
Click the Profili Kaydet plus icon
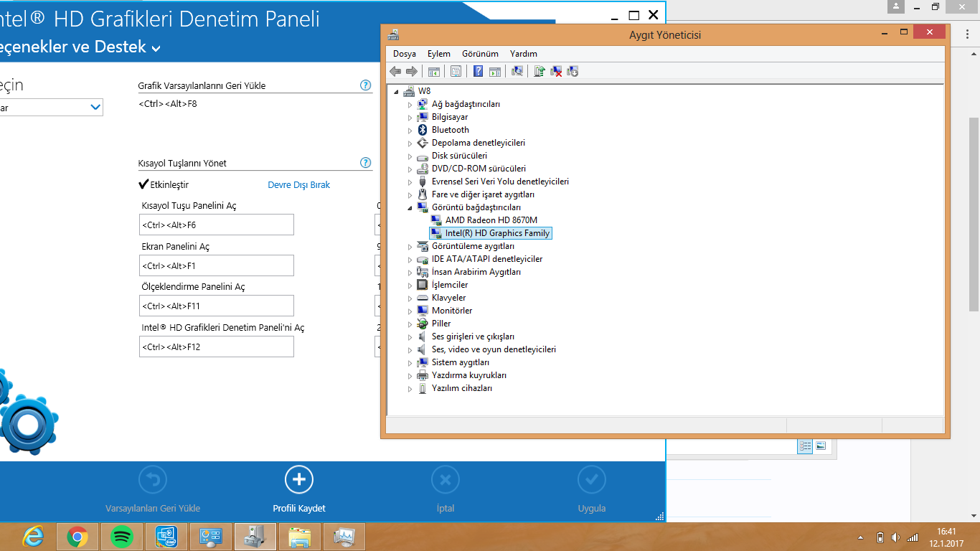pos(299,480)
